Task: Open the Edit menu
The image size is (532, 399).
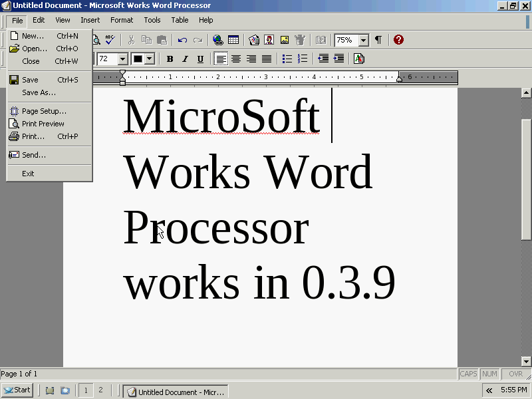Action: [39, 20]
